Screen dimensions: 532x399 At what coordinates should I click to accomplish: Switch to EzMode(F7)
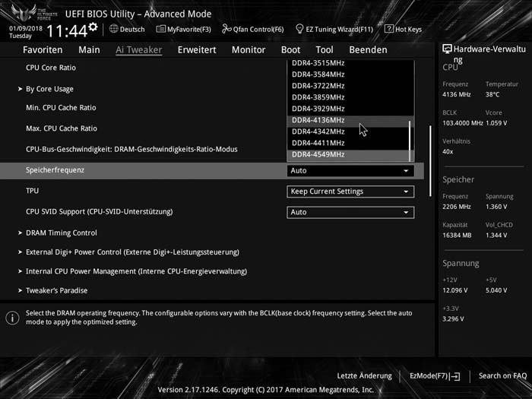pos(435,376)
